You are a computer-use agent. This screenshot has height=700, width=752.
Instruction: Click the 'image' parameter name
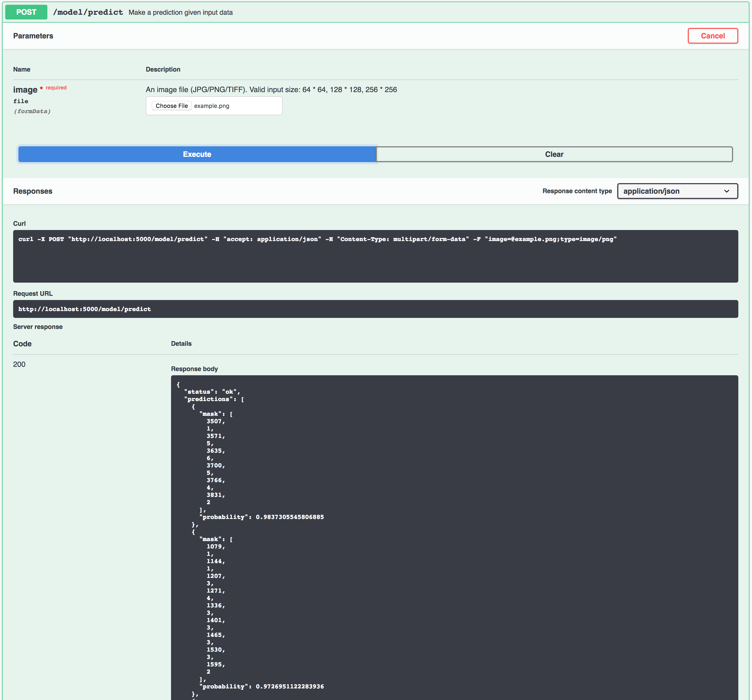click(x=25, y=90)
